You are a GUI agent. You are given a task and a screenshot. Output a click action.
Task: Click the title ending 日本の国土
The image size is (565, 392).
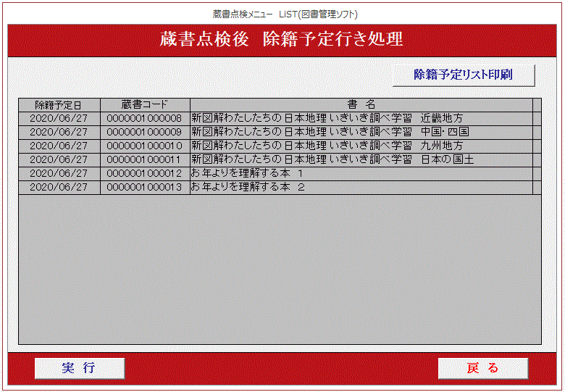coord(361,159)
